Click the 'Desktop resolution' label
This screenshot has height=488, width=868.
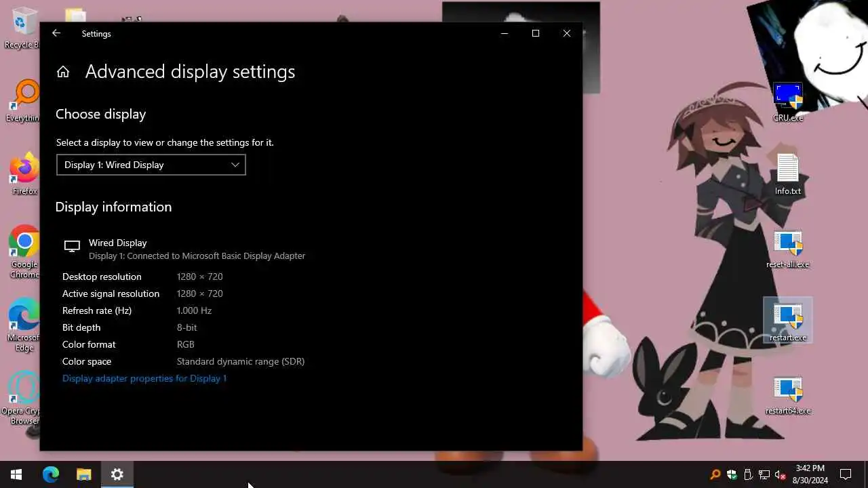(102, 277)
